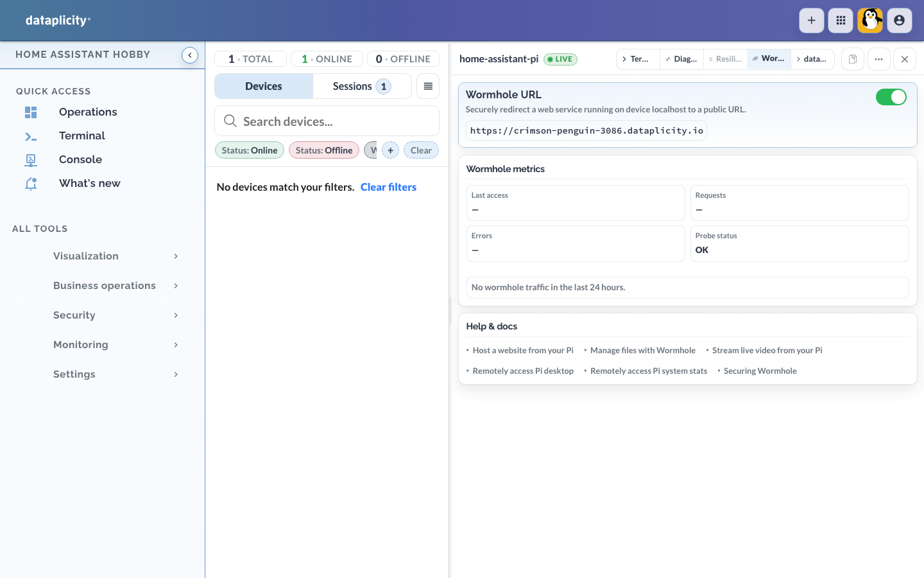Open the list view options icon
This screenshot has width=924, height=578.
click(428, 86)
